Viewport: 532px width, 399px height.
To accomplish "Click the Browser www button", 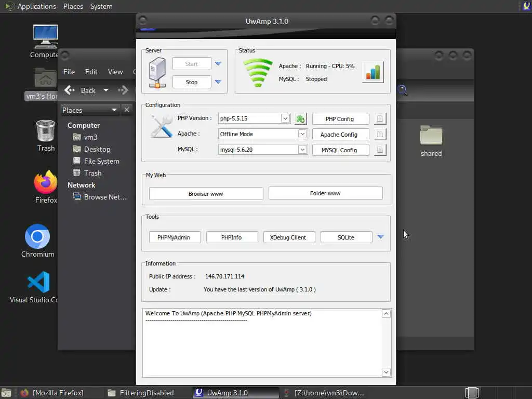I will click(x=206, y=194).
